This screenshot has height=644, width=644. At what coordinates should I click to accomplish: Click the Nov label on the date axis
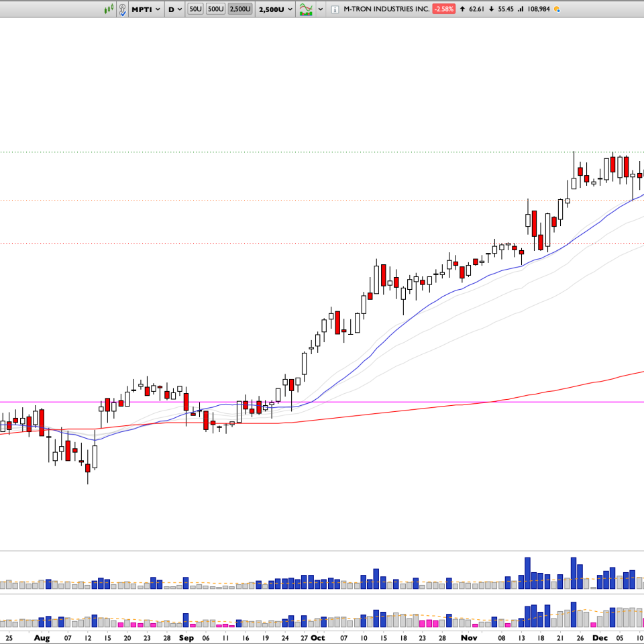[469, 638]
